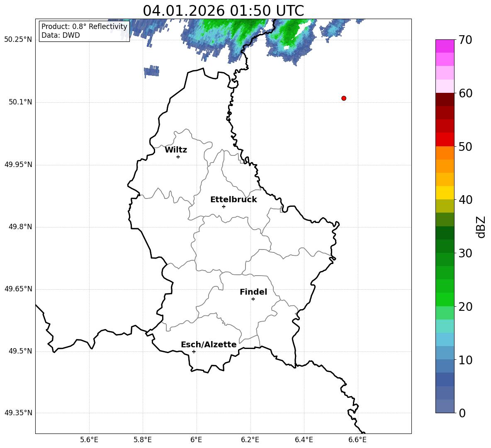Click the 'Product: 0.8° Reflectivity' text
The image size is (491, 448).
(84, 27)
